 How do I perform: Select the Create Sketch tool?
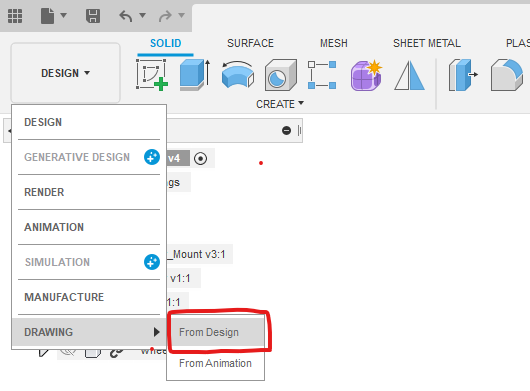click(152, 75)
